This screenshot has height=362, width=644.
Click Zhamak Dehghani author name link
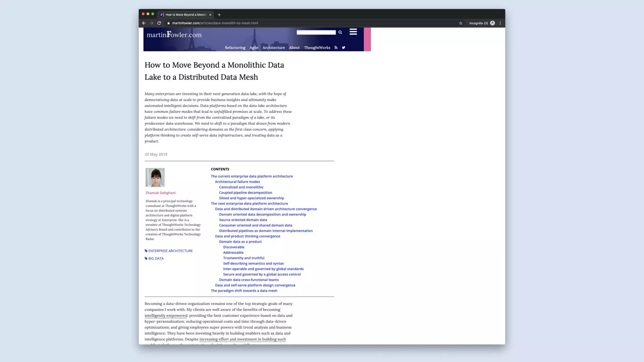(160, 193)
